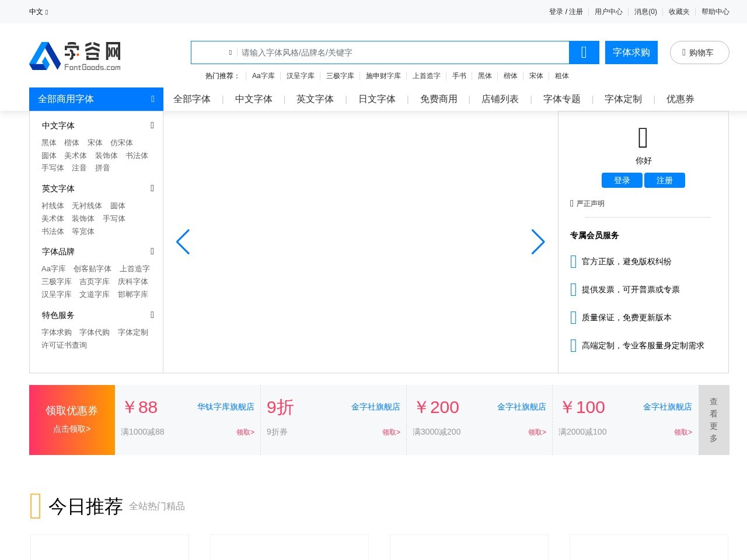Select 拼音 in sidebar
The width and height of the screenshot is (747, 560).
102,168
